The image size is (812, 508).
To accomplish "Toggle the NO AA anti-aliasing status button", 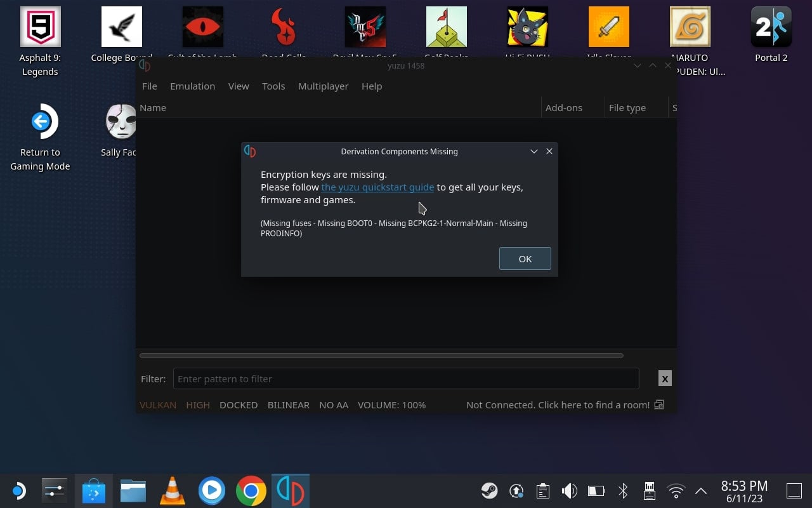I will (x=334, y=404).
